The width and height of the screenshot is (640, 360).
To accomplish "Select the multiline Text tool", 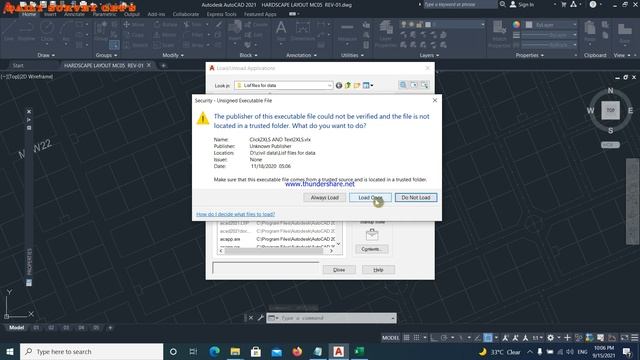I will click(x=281, y=31).
